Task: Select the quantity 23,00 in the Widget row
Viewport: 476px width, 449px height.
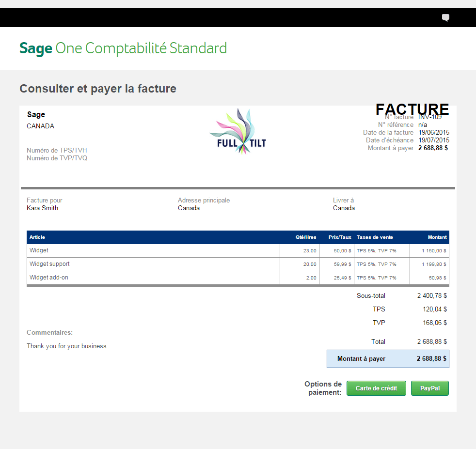Action: (x=310, y=251)
